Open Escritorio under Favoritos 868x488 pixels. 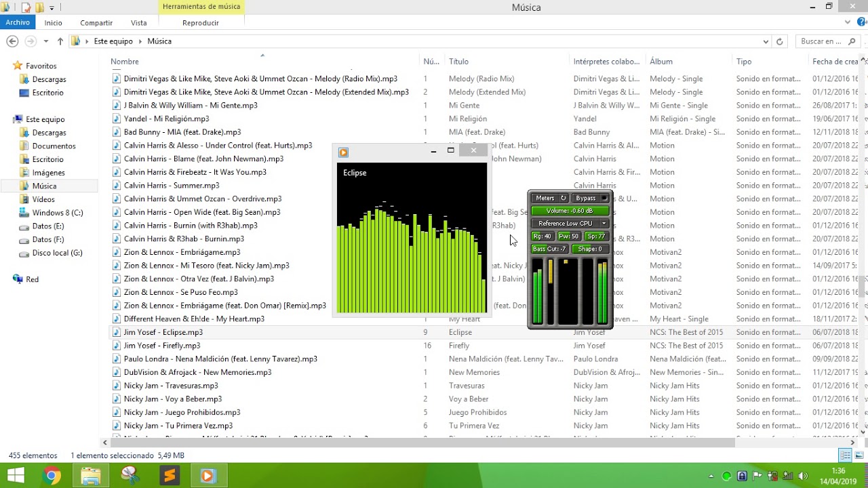tap(47, 93)
